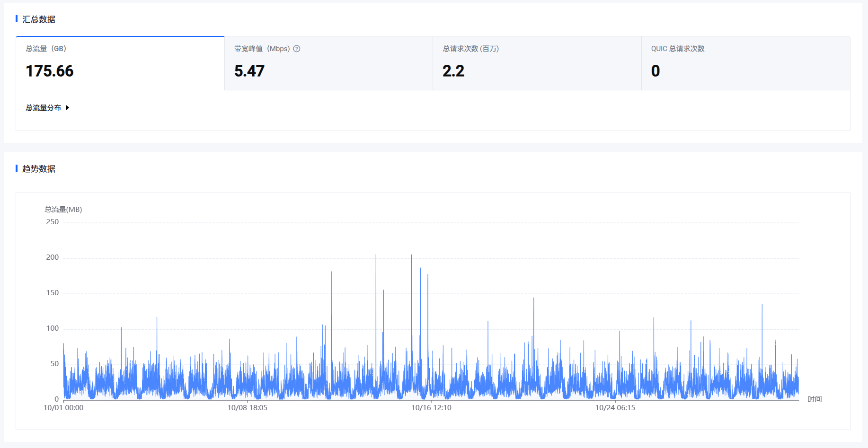Click the 总流量(MB) y-axis title
The image size is (868, 448).
(x=63, y=210)
